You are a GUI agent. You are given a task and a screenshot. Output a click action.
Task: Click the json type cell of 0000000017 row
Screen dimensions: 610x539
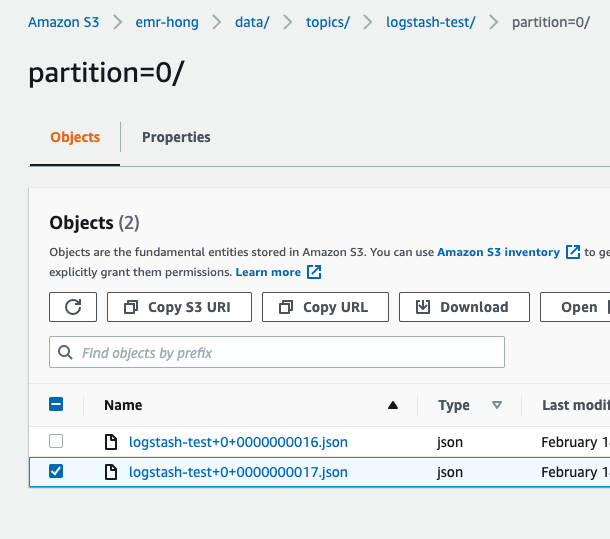click(450, 472)
